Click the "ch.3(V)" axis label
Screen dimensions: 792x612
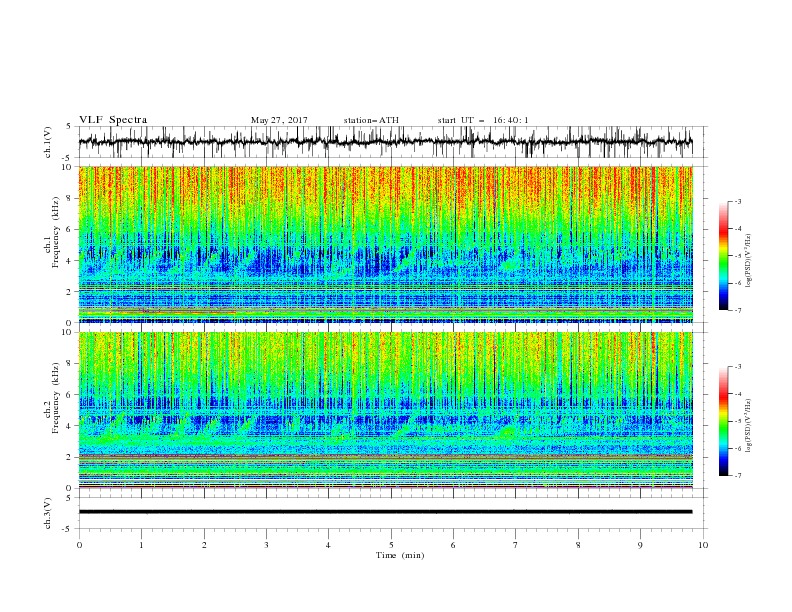pos(48,513)
